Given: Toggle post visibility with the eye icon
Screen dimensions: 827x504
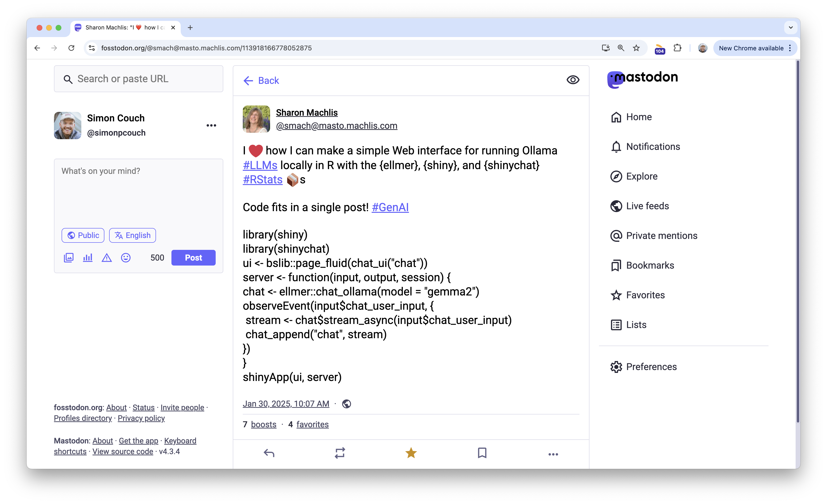Looking at the screenshot, I should [x=573, y=80].
